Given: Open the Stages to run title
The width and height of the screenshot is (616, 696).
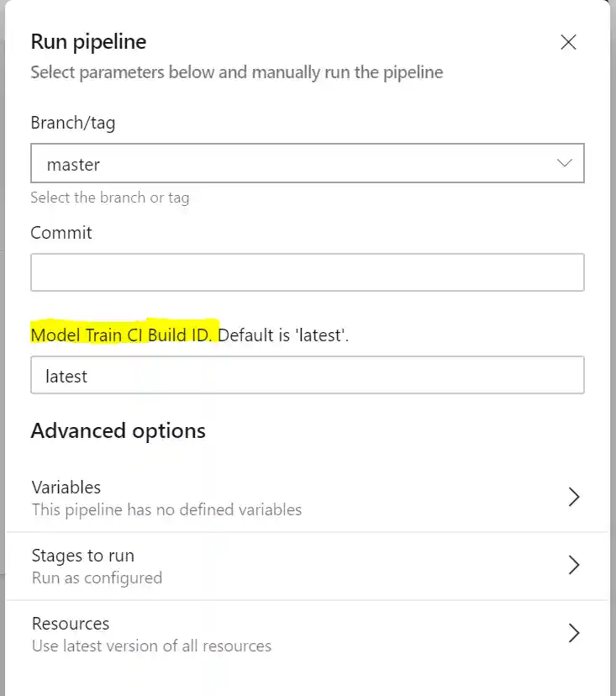Looking at the screenshot, I should point(83,556).
